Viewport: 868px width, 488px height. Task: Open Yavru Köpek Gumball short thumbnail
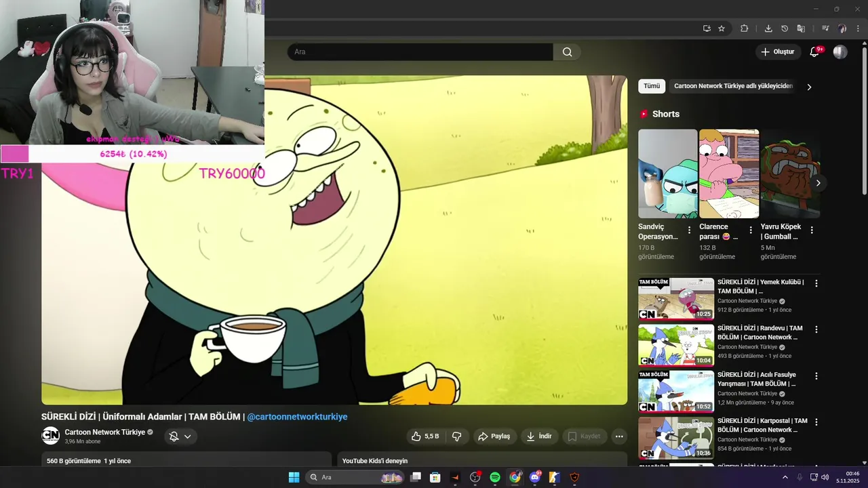tap(790, 174)
